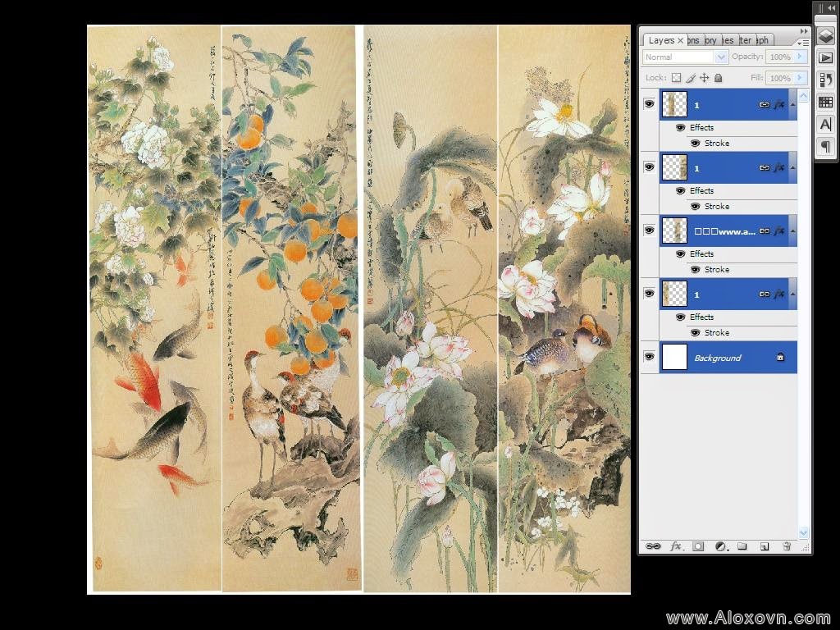Hide layer 1 just above Background
The image size is (840, 630).
650,294
